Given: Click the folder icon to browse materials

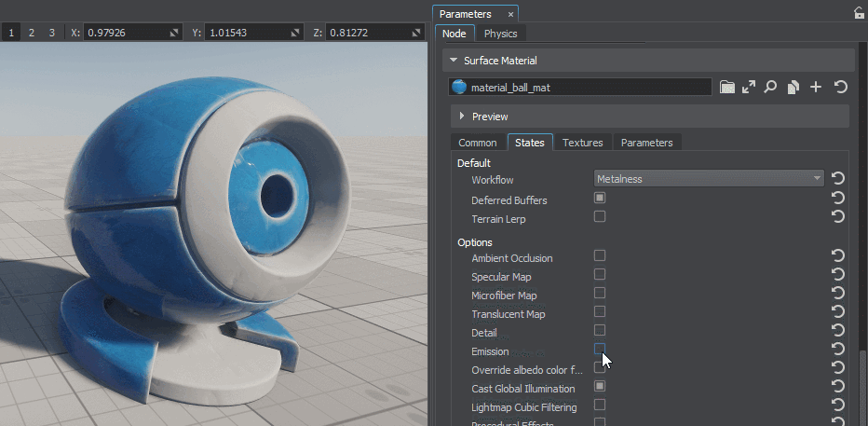Looking at the screenshot, I should [727, 87].
